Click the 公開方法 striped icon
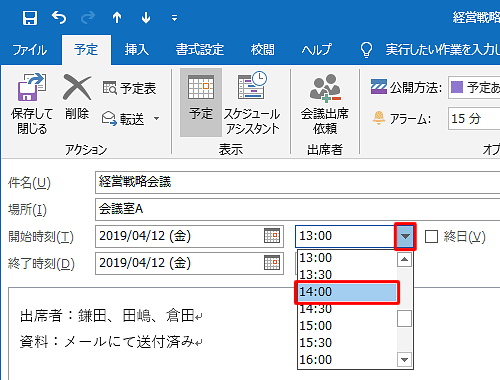The image size is (500, 380). coord(379,87)
